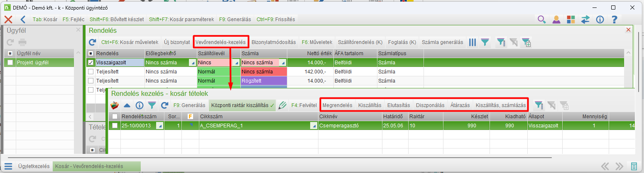Close the Ügyfél panel with its X

78,30
